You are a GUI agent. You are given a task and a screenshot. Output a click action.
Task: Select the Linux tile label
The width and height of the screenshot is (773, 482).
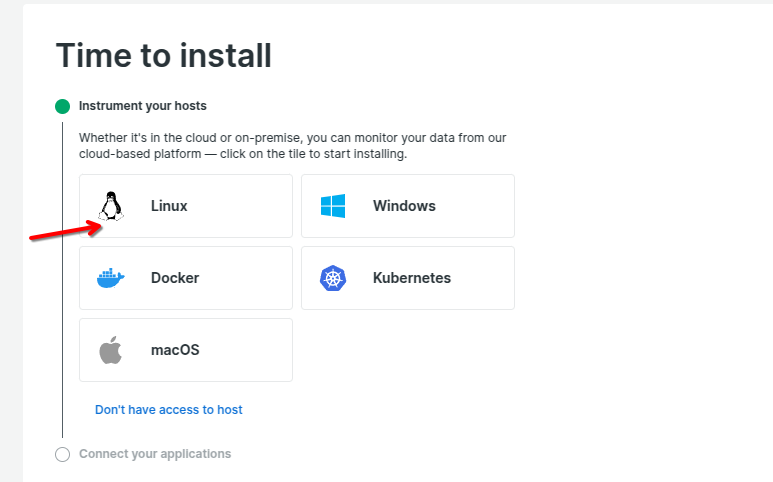pyautogui.click(x=169, y=206)
